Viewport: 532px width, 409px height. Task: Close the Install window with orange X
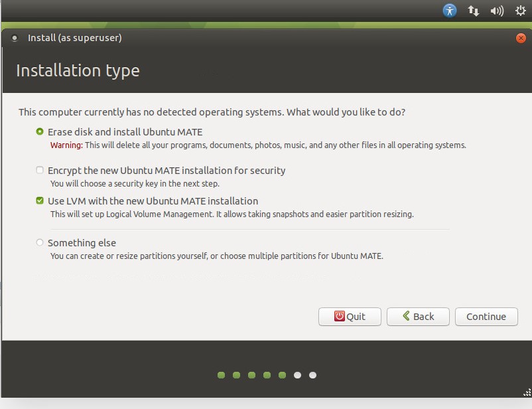coord(521,39)
